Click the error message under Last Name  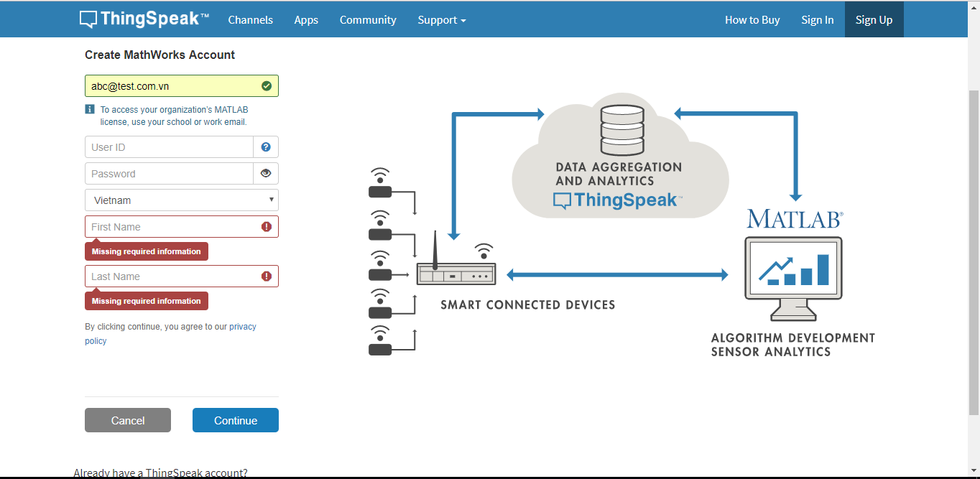click(x=147, y=301)
